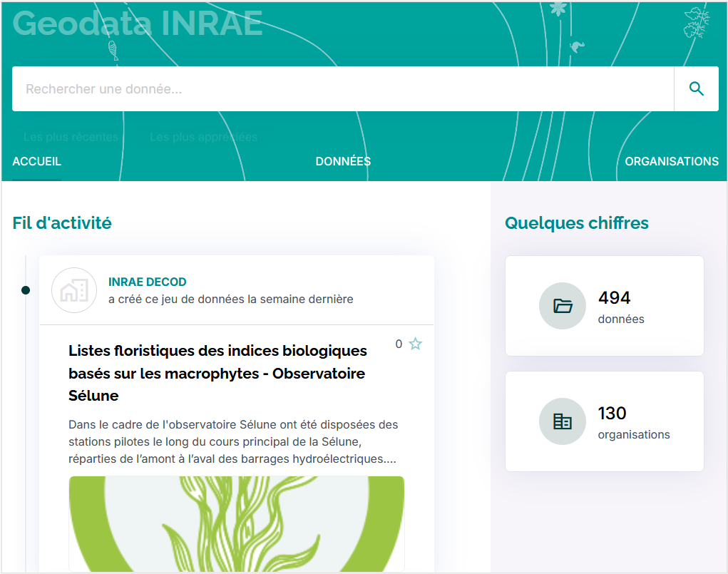Screen dimensions: 728x574
Task: Click the folder icon beside 494 données
Action: coord(563,306)
